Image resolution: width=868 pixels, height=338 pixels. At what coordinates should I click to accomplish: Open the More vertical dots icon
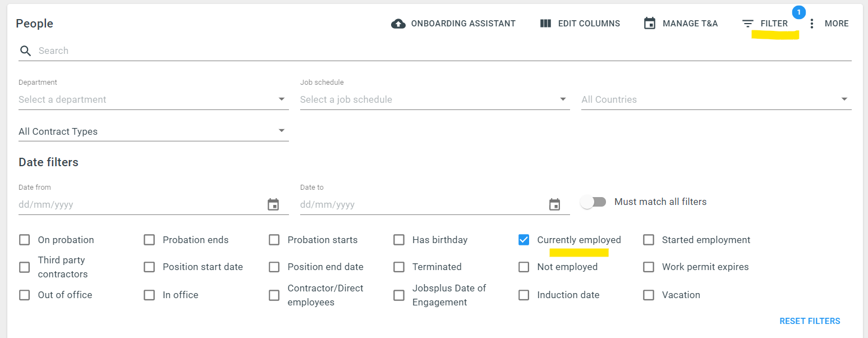pyautogui.click(x=811, y=24)
